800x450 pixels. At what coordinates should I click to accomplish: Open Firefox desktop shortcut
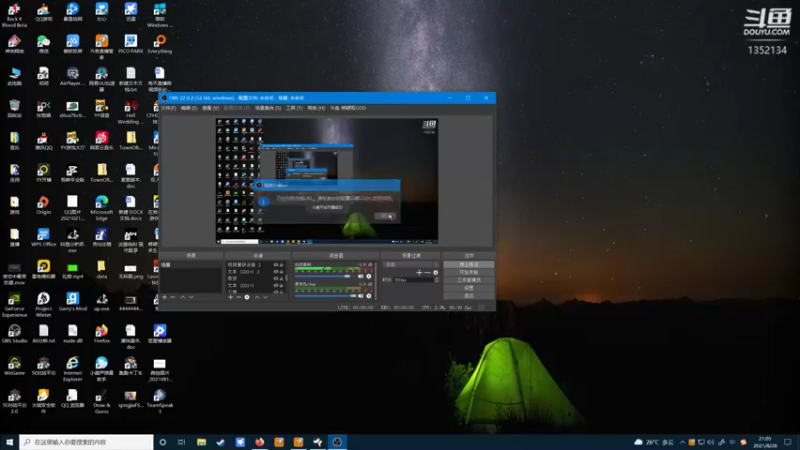pos(102,334)
